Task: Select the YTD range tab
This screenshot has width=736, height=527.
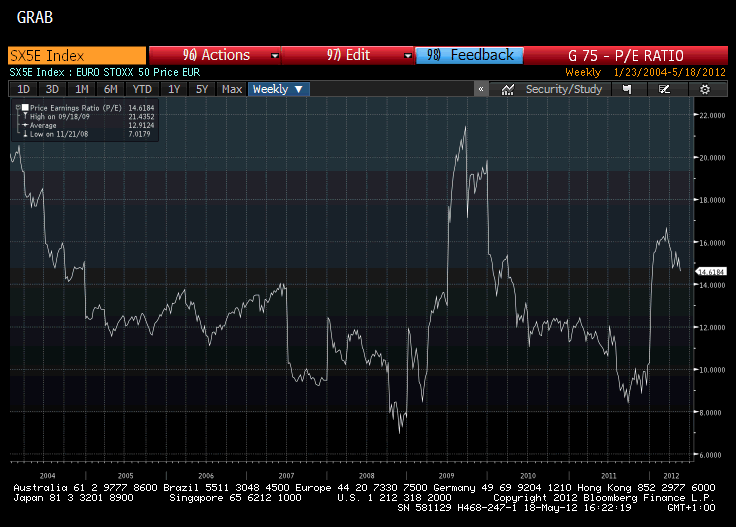Action: pos(142,89)
